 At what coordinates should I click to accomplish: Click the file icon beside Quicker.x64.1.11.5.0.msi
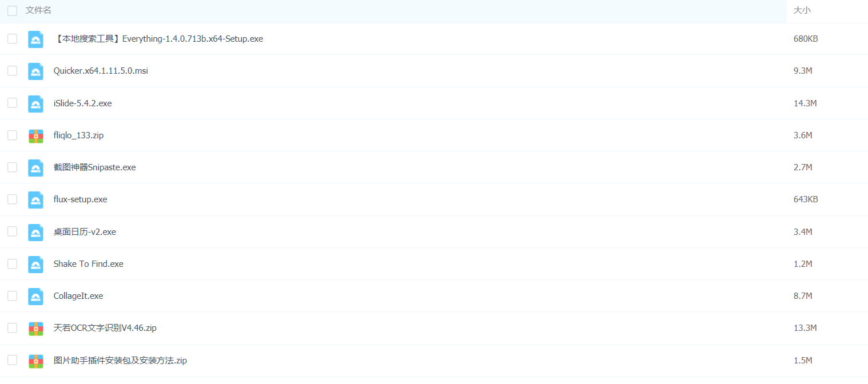click(x=36, y=71)
